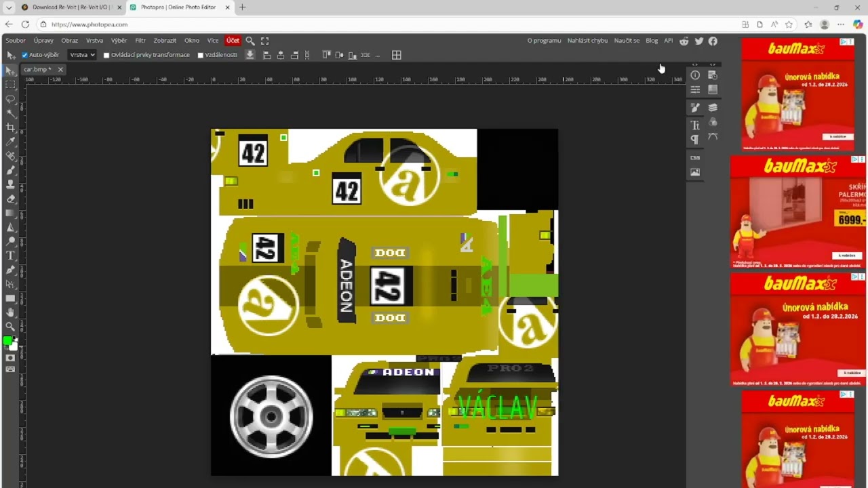Open the O programu link

tap(545, 41)
